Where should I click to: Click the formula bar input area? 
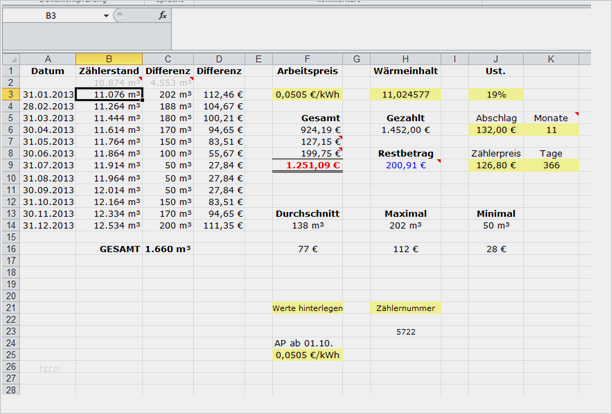pyautogui.click(x=390, y=17)
